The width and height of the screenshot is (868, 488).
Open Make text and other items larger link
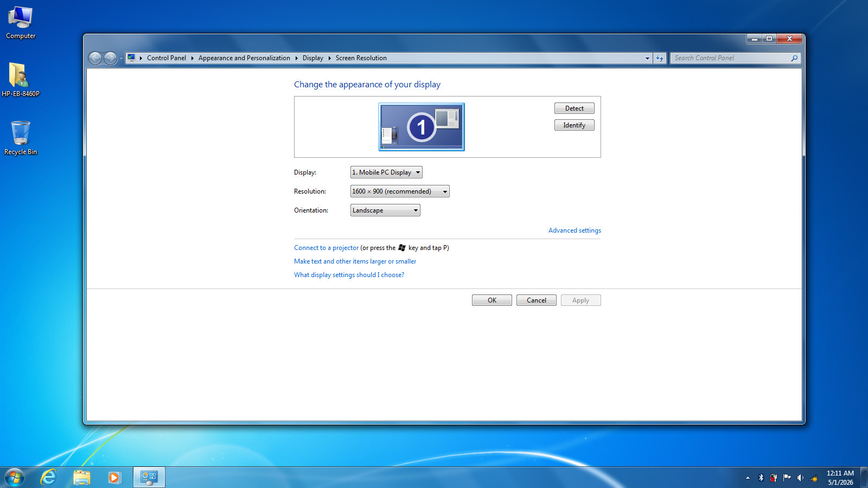(x=355, y=261)
